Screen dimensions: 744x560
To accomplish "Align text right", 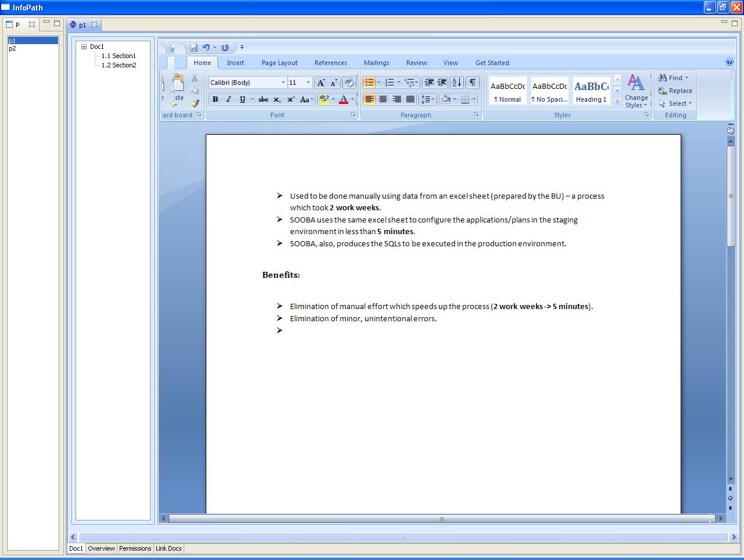I will [x=396, y=99].
